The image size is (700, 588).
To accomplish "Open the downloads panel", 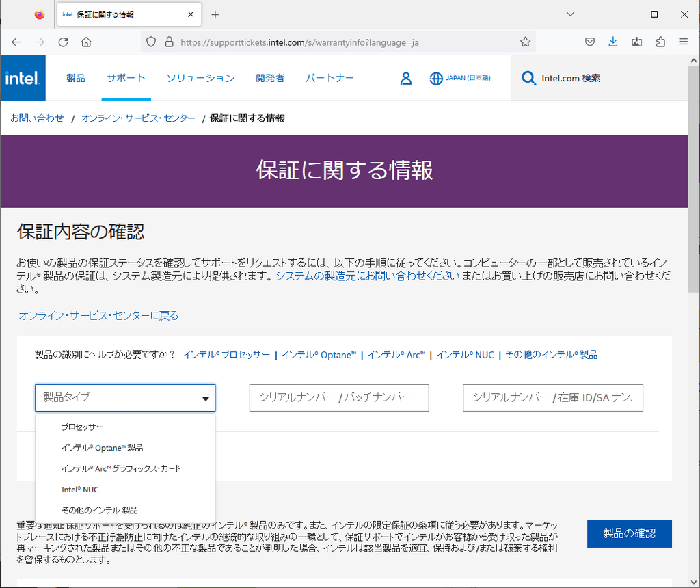I will 613,42.
